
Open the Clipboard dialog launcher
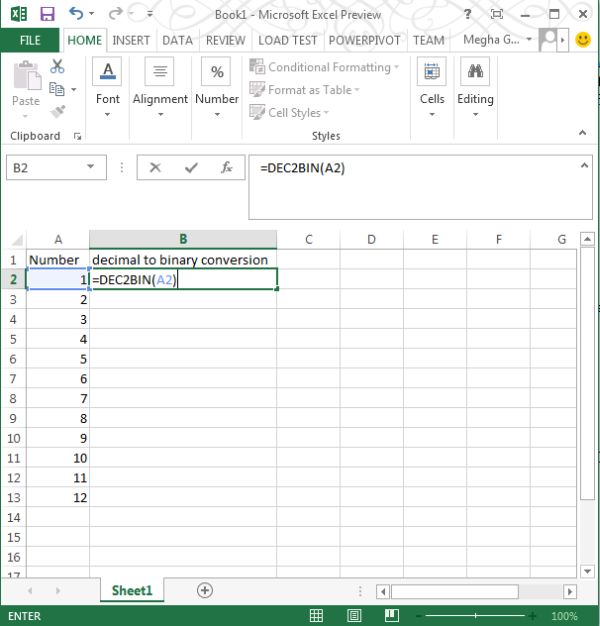77,137
